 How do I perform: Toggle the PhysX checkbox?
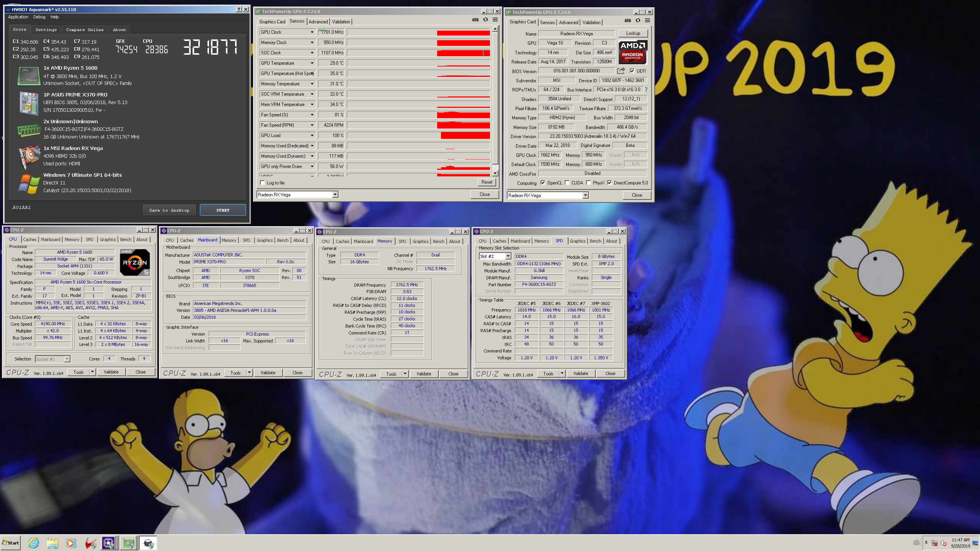588,183
